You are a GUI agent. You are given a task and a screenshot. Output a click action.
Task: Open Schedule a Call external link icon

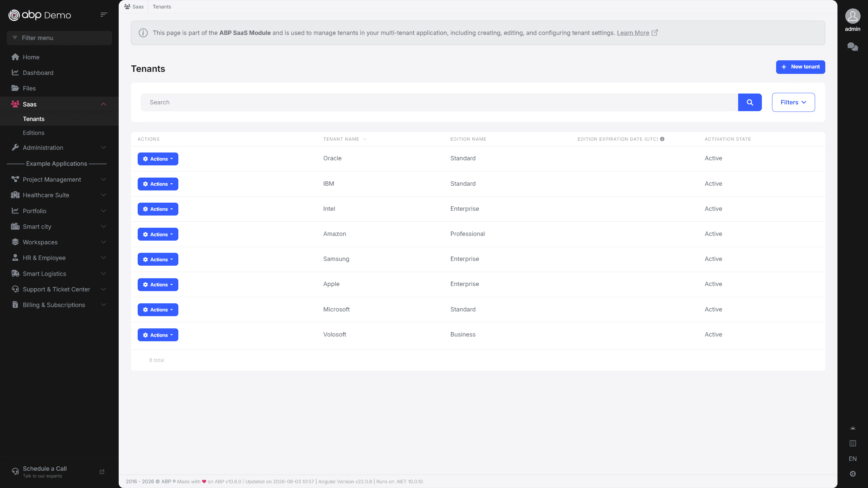pyautogui.click(x=102, y=472)
